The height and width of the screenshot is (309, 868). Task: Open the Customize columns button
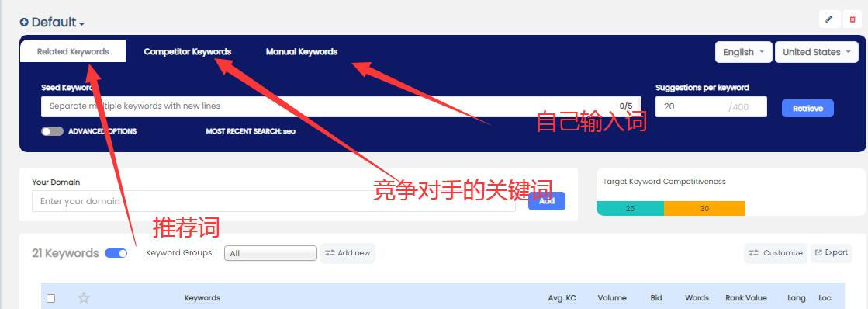776,253
